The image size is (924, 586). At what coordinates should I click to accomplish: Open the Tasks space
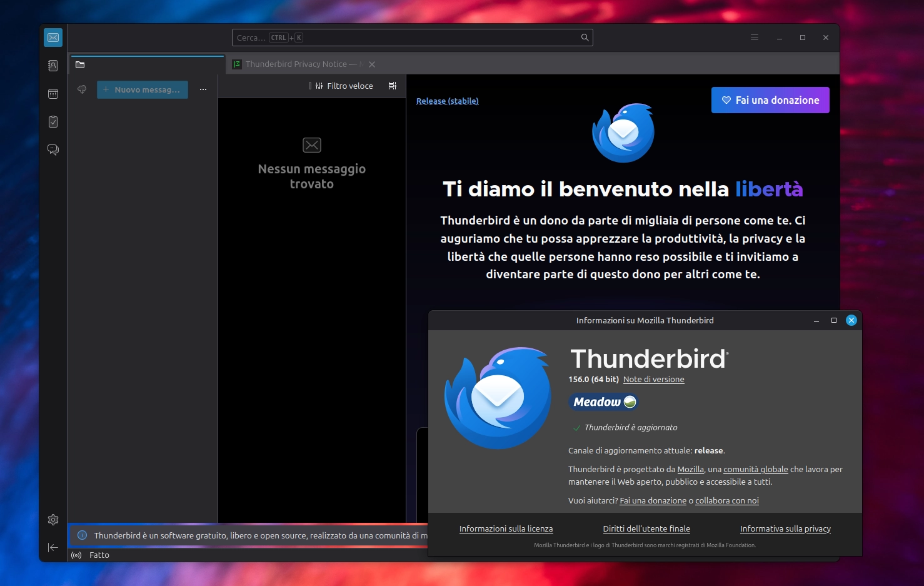pyautogui.click(x=53, y=122)
